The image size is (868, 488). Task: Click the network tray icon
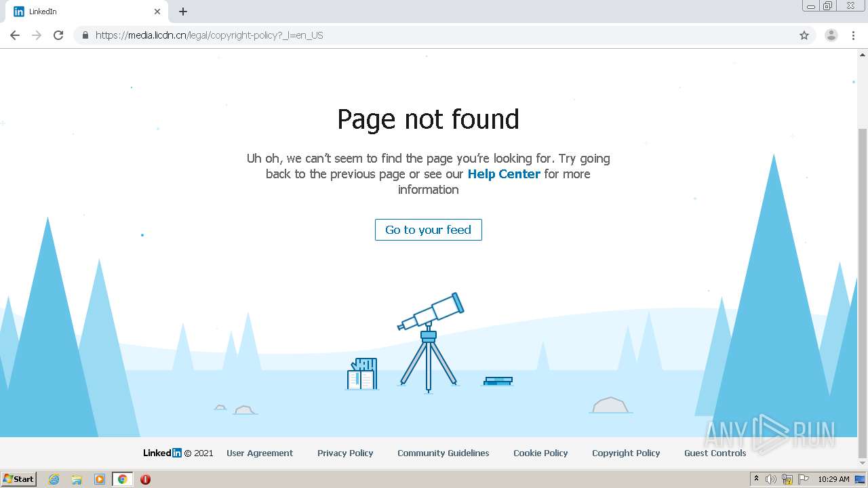point(787,479)
